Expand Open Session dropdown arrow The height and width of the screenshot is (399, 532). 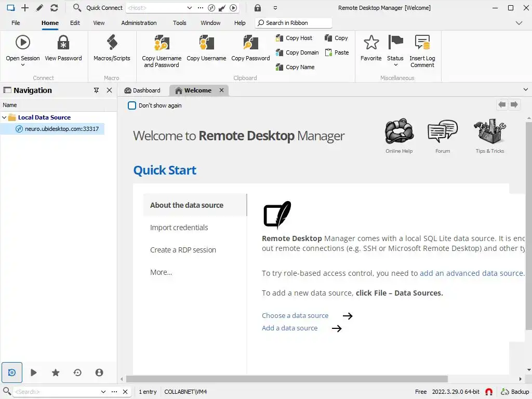[23, 65]
